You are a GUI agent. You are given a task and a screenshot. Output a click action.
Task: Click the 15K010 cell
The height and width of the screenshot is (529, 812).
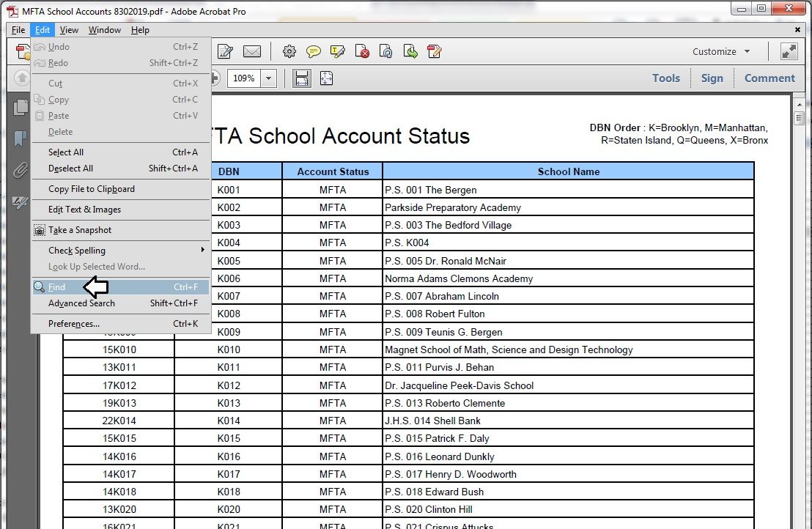click(x=119, y=349)
